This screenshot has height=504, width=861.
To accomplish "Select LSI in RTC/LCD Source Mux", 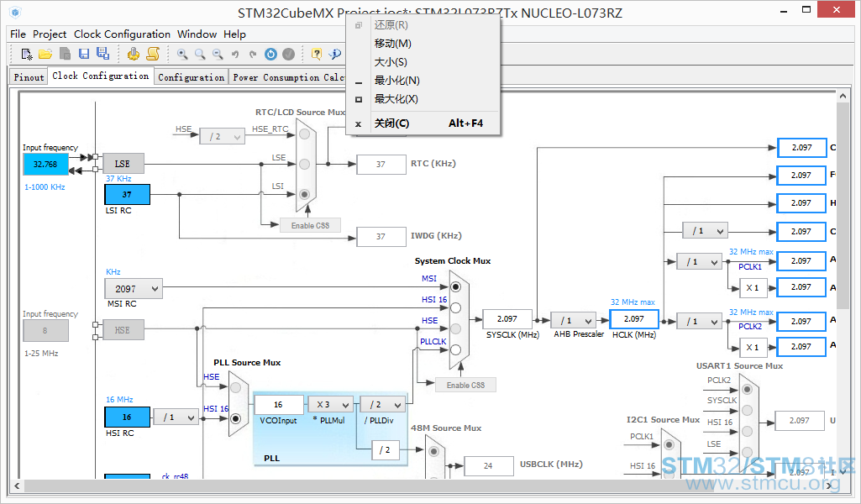I will (305, 194).
